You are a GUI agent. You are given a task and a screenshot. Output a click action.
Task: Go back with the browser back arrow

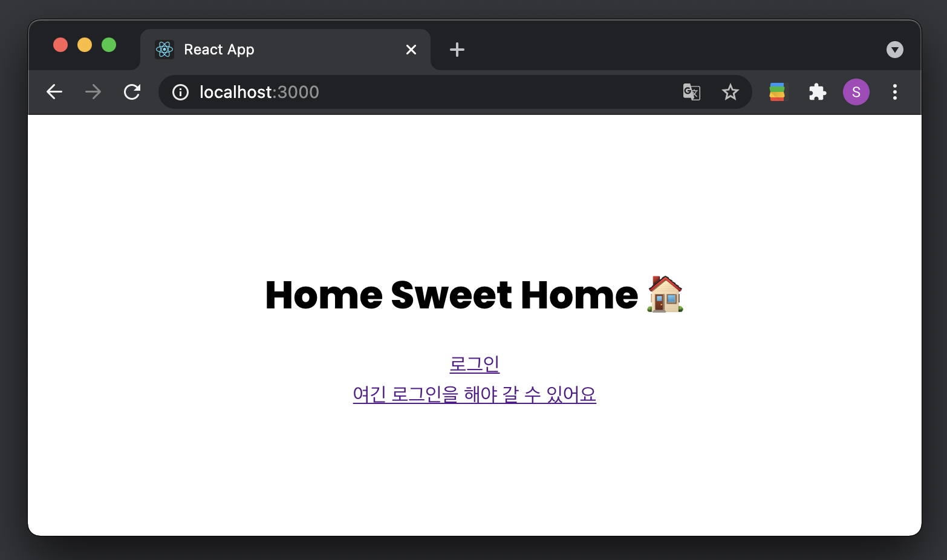click(54, 92)
